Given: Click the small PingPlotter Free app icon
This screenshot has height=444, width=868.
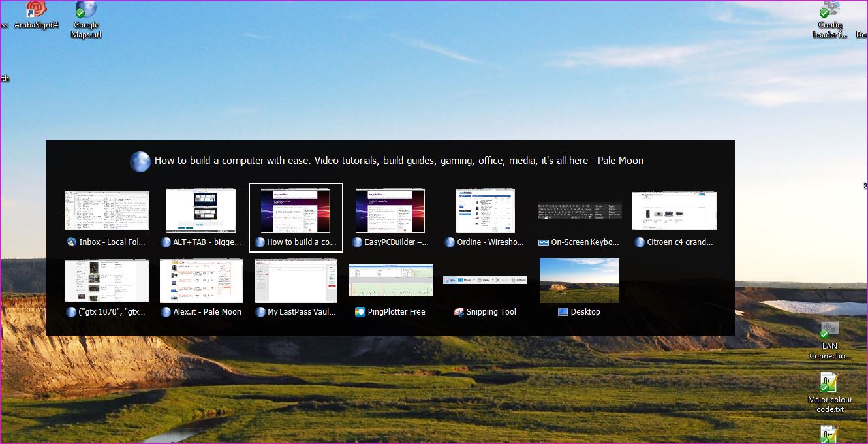Looking at the screenshot, I should pyautogui.click(x=360, y=312).
